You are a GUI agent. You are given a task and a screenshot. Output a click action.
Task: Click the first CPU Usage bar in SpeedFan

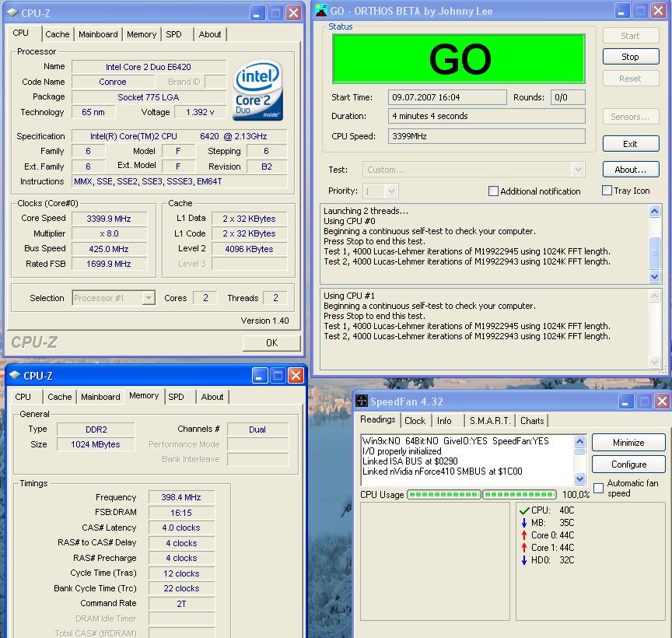pyautogui.click(x=444, y=495)
